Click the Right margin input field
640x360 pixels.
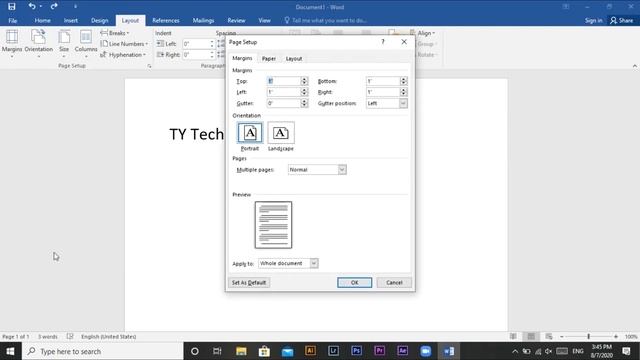[383, 92]
